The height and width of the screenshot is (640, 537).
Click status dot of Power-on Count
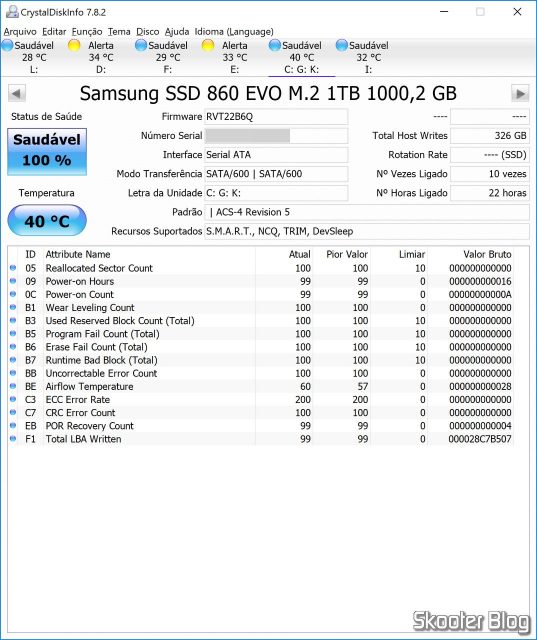pos(13,294)
